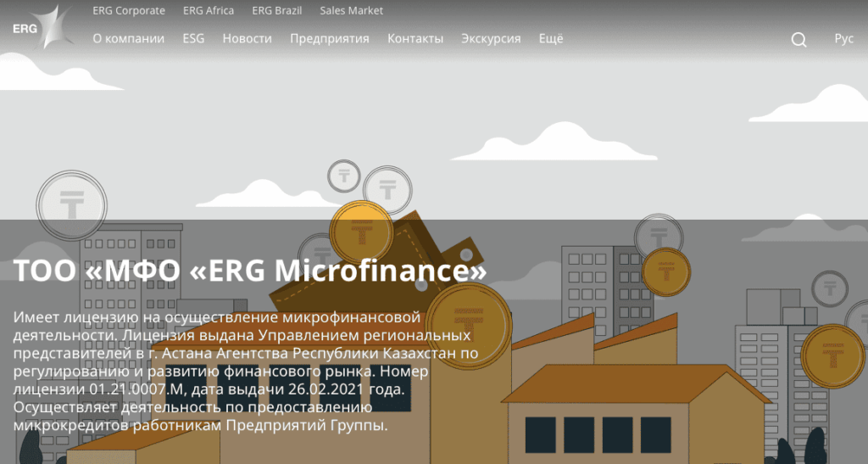
Task: Select the Контакты menu item
Action: 415,39
